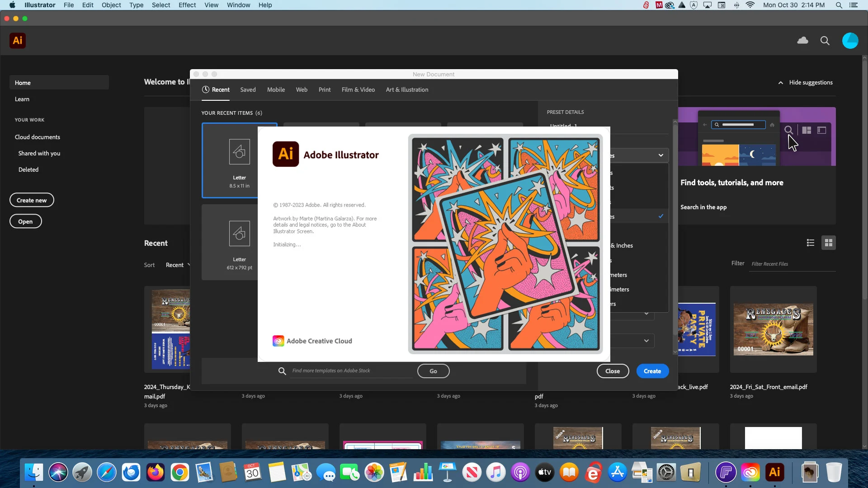Expand the bottom dropdown under Preset Details

point(646,340)
